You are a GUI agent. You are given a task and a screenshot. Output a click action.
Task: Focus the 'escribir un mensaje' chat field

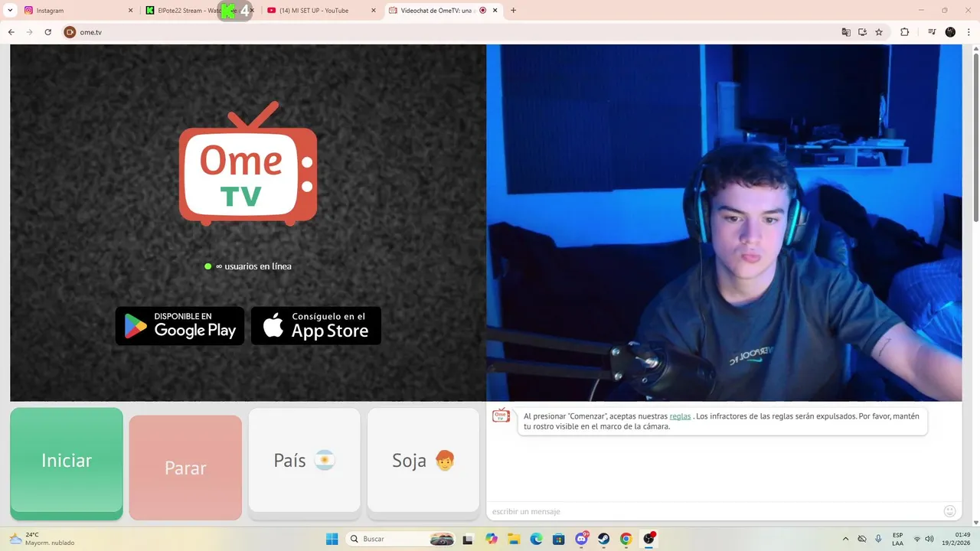point(712,511)
